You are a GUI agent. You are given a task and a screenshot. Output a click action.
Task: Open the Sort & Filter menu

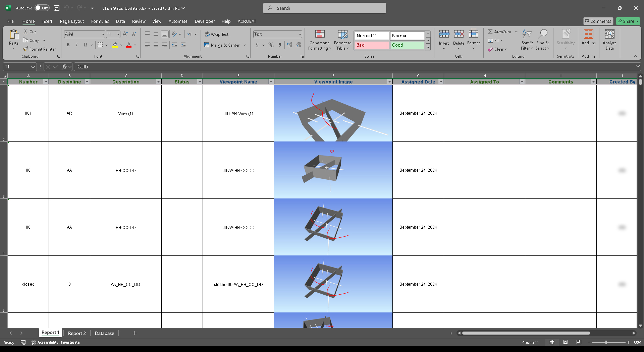pos(527,40)
